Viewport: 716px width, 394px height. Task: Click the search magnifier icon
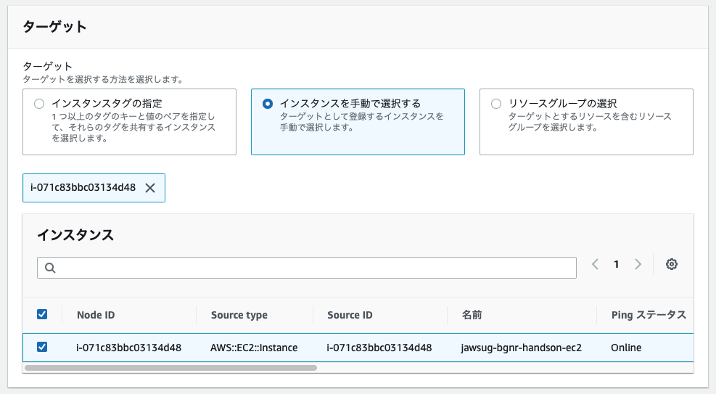50,268
